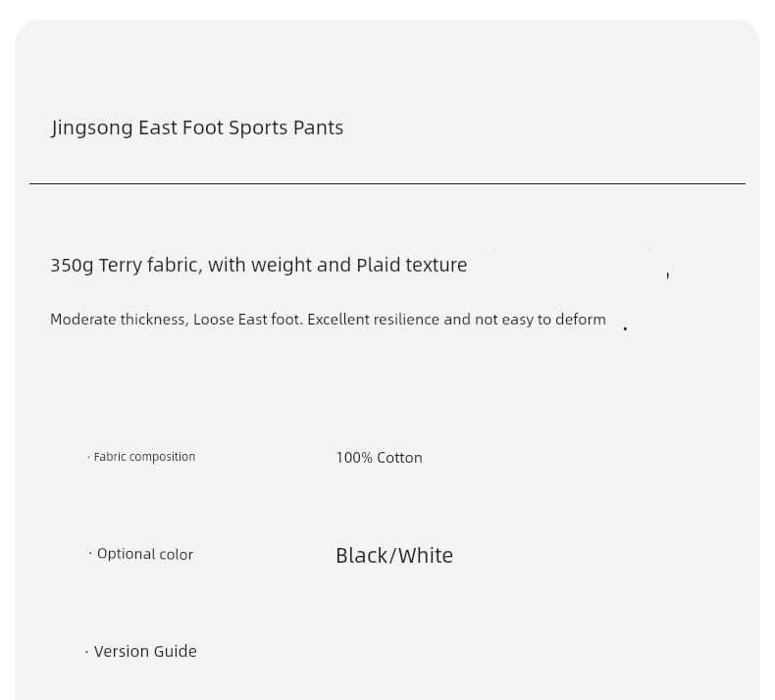775x700 pixels.
Task: Click the stray period after deform
Action: click(625, 328)
